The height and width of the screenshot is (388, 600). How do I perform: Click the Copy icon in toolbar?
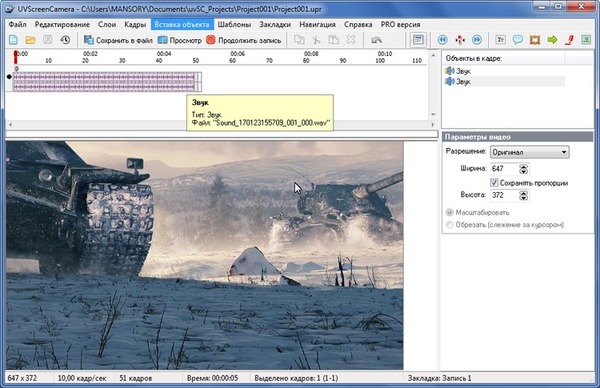tap(299, 40)
